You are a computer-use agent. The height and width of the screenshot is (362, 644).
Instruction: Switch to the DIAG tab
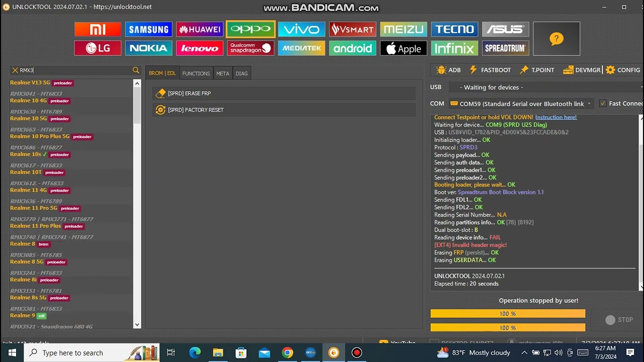[x=242, y=73]
